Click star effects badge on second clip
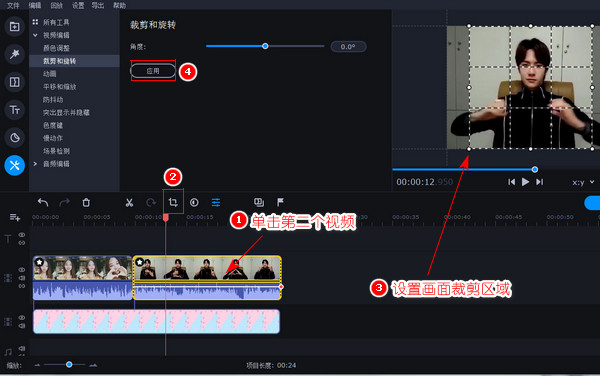 pyautogui.click(x=140, y=262)
